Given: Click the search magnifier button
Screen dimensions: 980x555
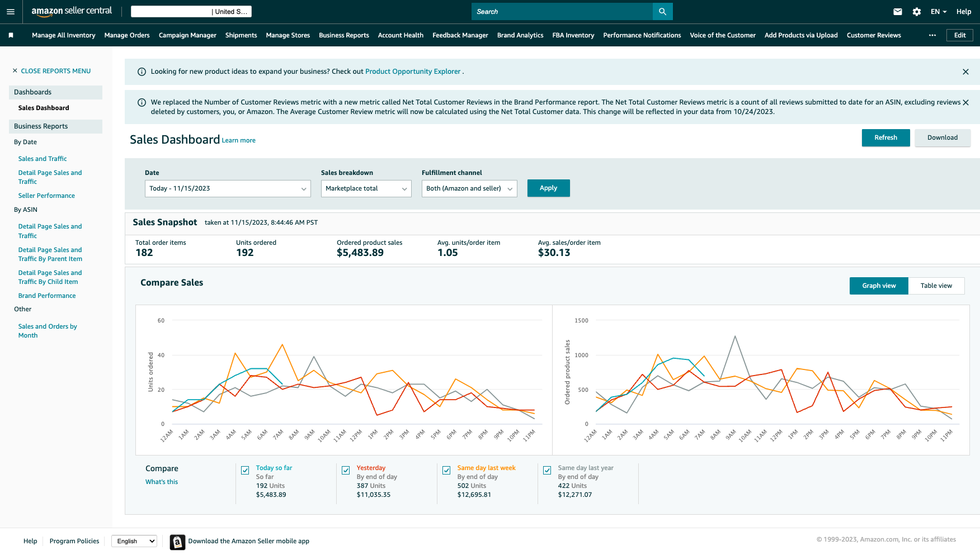Looking at the screenshot, I should (x=662, y=12).
